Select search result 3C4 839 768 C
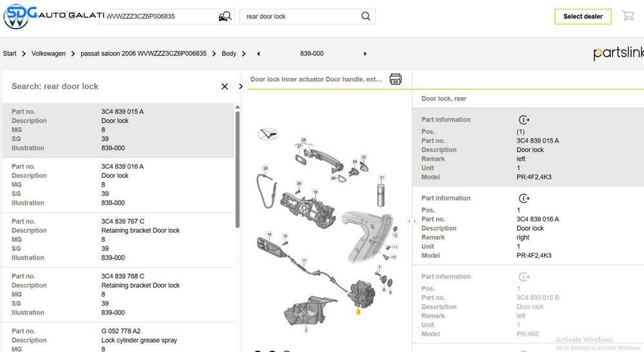 (118, 295)
